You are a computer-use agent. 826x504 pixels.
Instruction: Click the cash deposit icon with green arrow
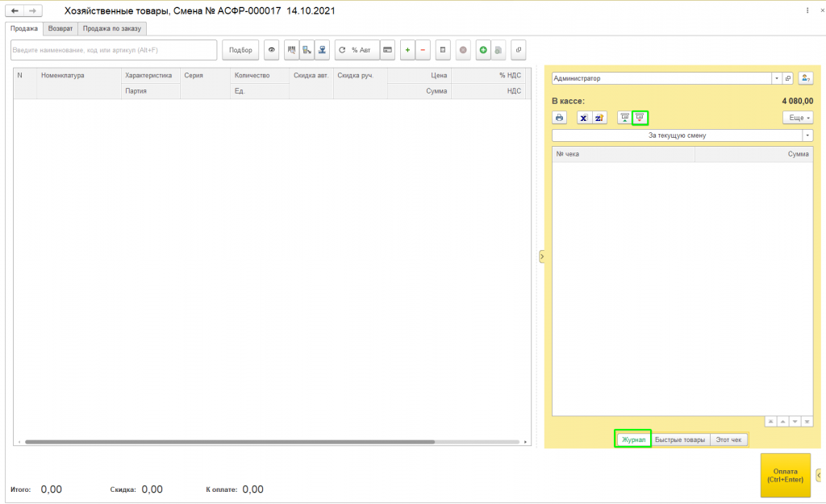[x=624, y=118]
